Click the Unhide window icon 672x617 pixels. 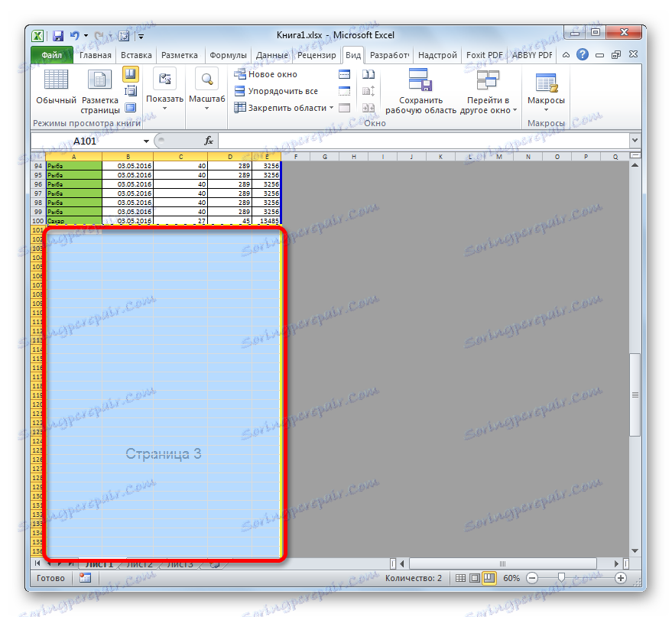pyautogui.click(x=345, y=108)
